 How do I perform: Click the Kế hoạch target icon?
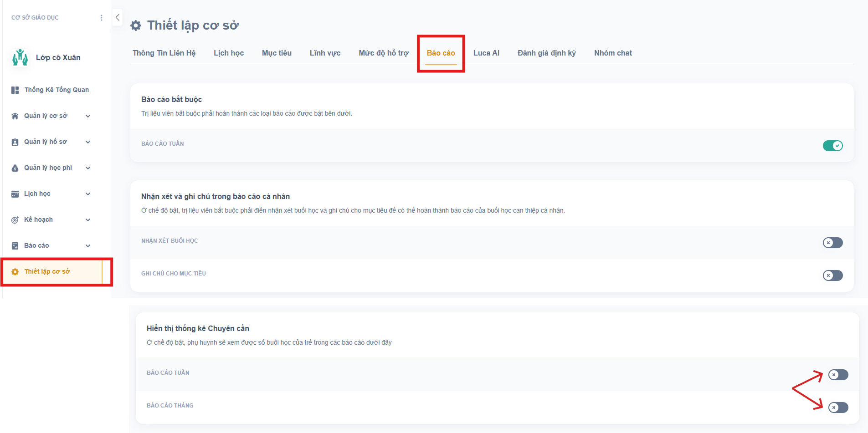[15, 220]
